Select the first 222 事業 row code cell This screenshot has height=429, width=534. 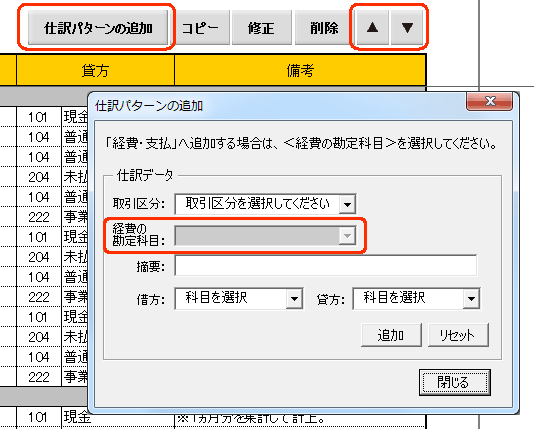[x=38, y=217]
